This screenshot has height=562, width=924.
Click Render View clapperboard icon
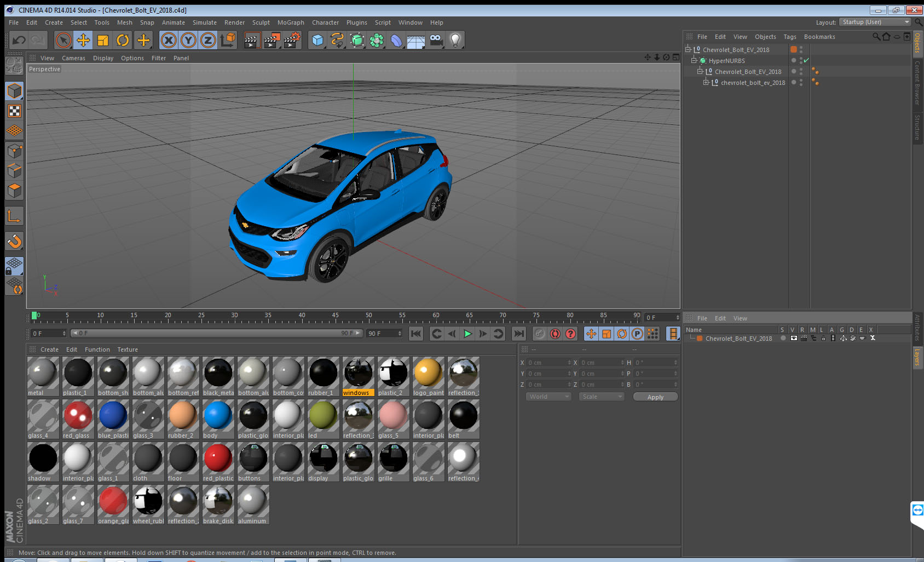[252, 40]
